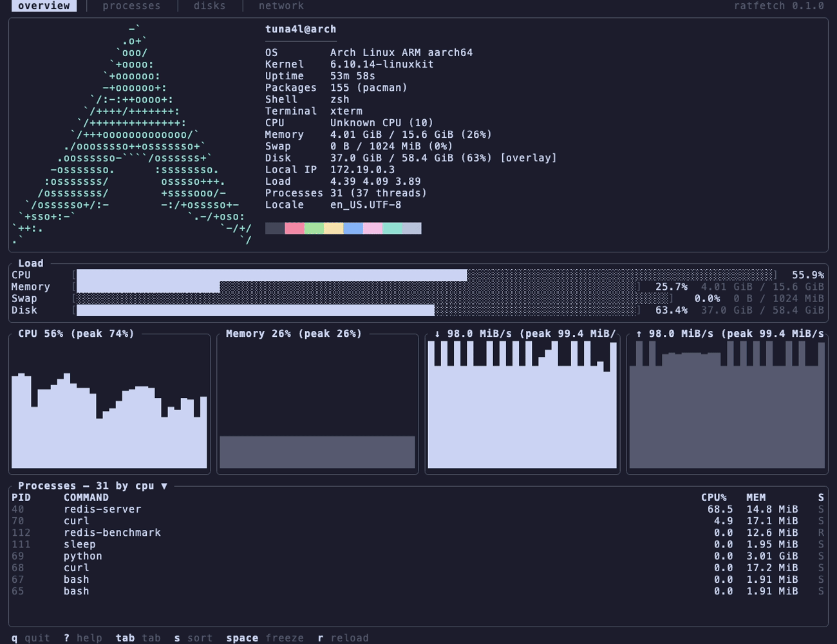This screenshot has width=837, height=644.
Task: Click the R status of redis-benchmark
Action: (x=821, y=533)
